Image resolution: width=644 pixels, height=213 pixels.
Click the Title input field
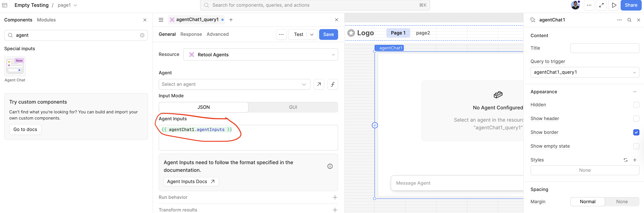[605, 48]
